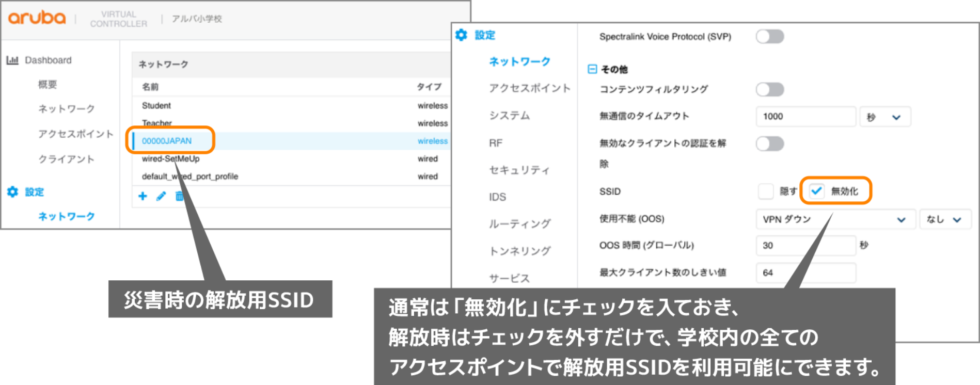Screen dimensions: 980x385
Task: Select the Student network row
Action: (x=292, y=106)
